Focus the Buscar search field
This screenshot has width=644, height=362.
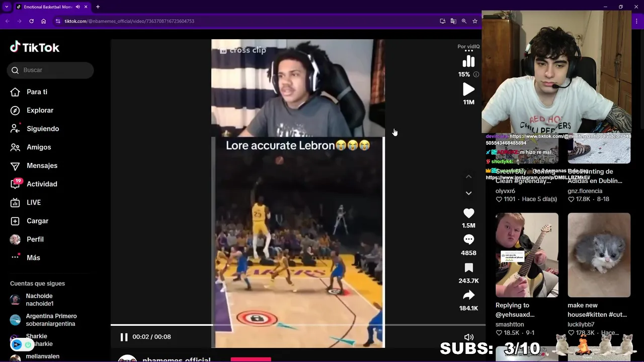pyautogui.click(x=50, y=70)
